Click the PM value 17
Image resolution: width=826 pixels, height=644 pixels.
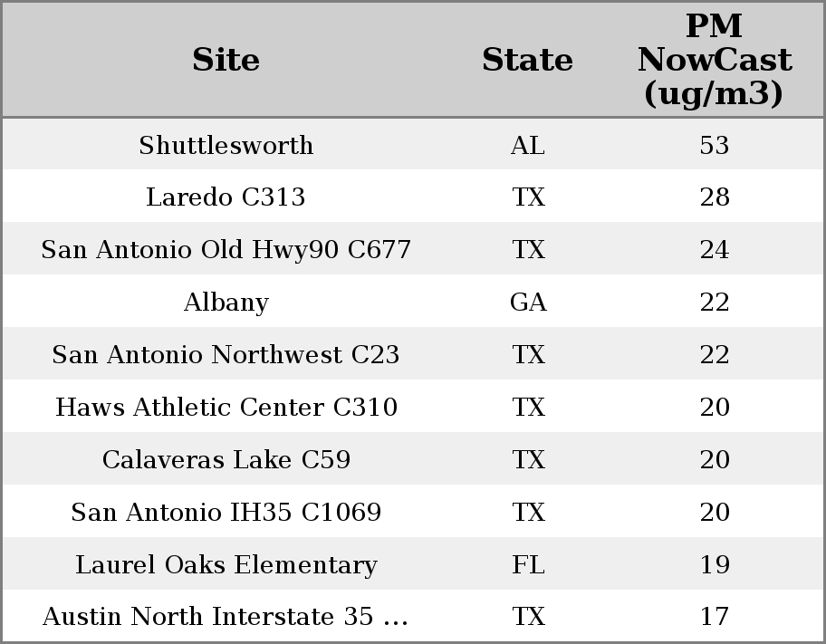(x=715, y=616)
